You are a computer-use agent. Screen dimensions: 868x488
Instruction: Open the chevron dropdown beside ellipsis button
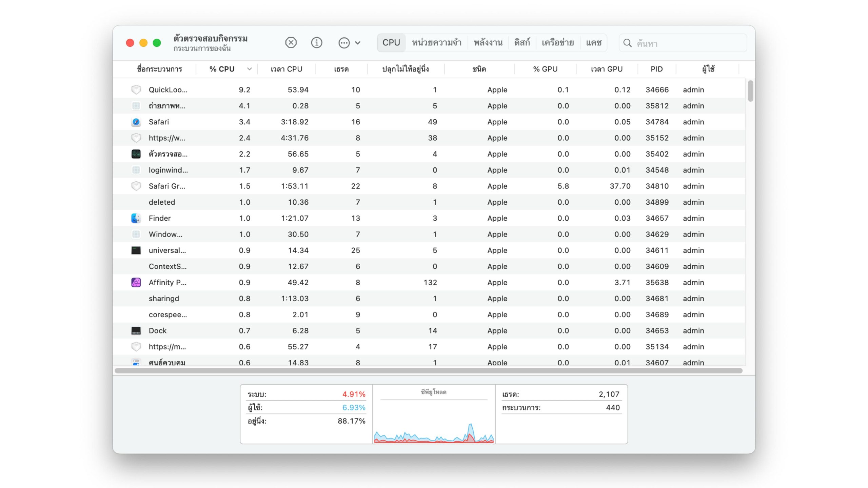click(358, 43)
